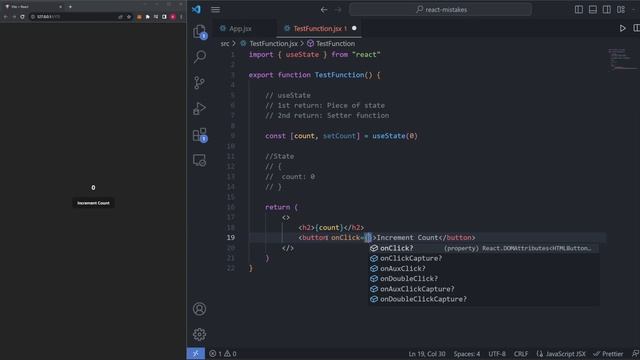Open the hamburger application menu
This screenshot has width=640, height=360.
tap(216, 9)
